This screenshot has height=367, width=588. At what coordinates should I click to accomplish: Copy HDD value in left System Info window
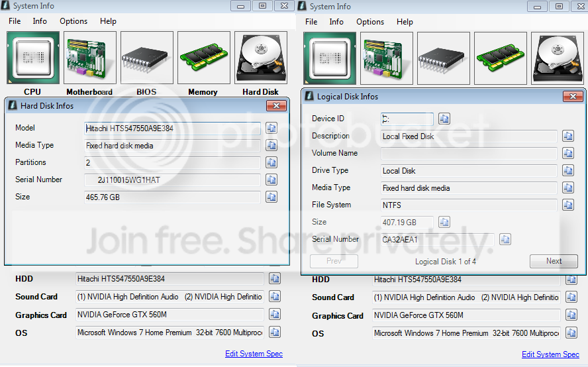(x=275, y=278)
